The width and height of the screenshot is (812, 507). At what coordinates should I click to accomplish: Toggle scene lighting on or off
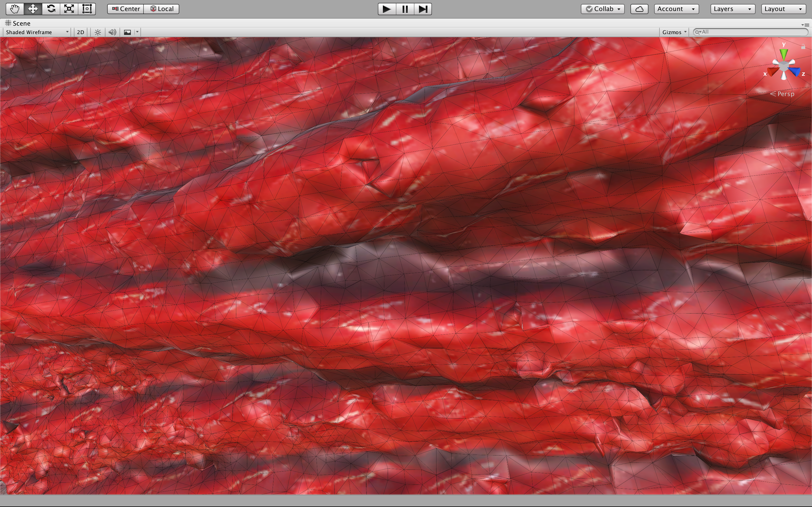[98, 32]
